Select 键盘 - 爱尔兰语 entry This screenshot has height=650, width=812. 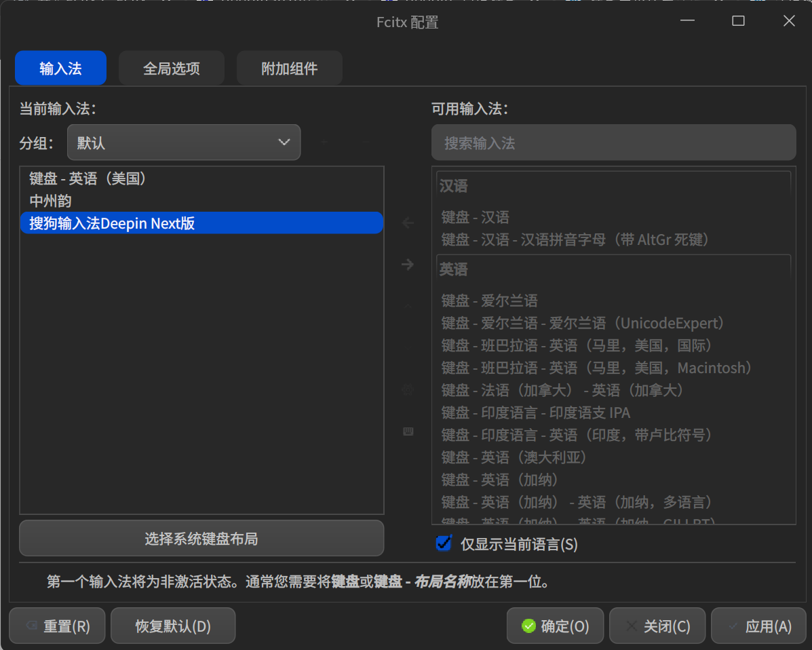(x=614, y=301)
